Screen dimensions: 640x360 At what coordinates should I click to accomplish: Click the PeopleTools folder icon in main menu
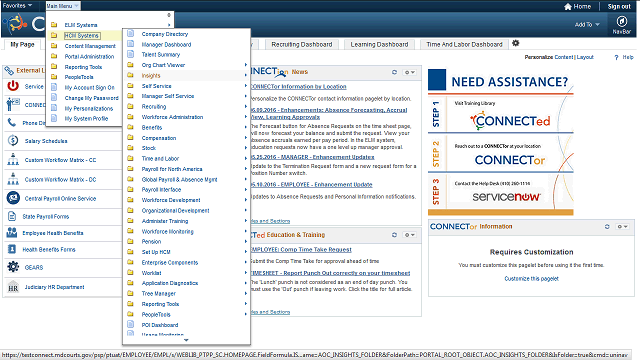pos(54,77)
